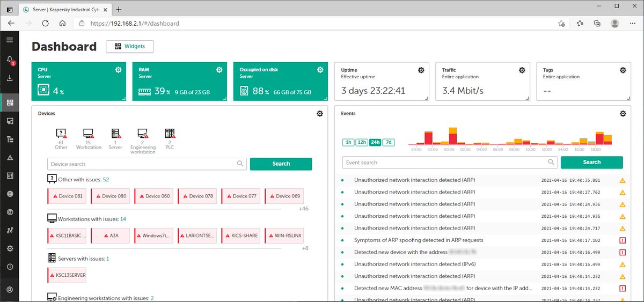644x302 pixels.
Task: Open CPU widget settings gear
Action: coord(118,70)
